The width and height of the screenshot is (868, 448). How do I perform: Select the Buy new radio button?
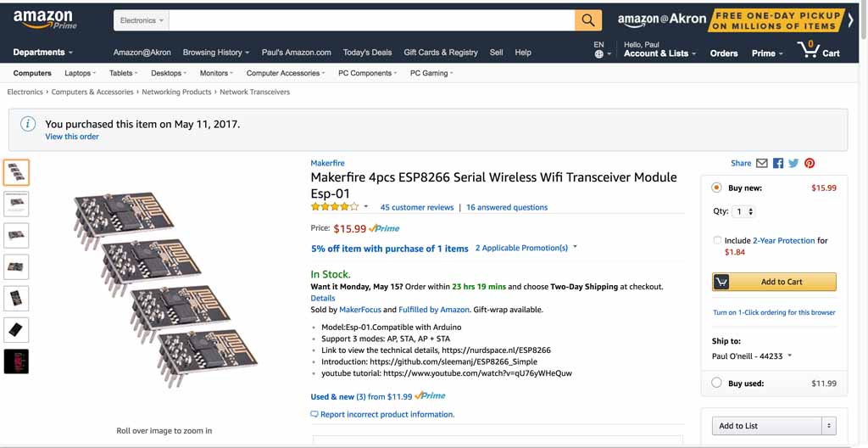(717, 188)
